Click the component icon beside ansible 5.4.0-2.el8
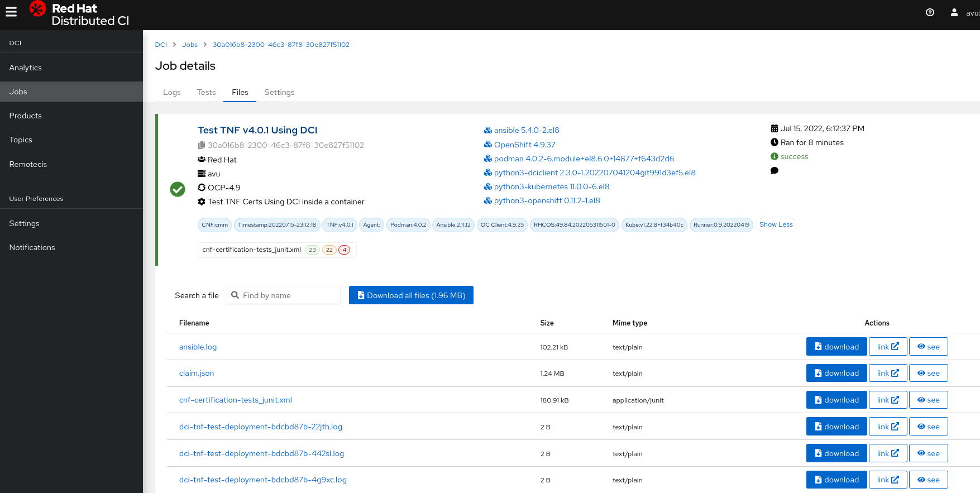980x493 pixels. point(488,130)
